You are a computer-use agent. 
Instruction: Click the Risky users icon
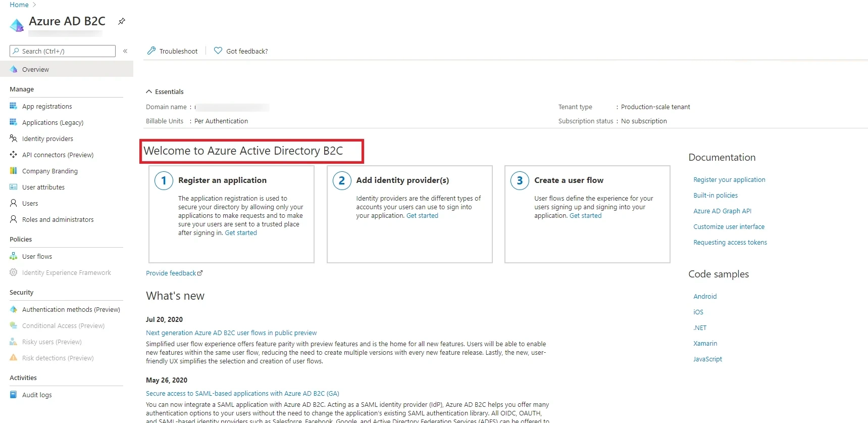(14, 342)
